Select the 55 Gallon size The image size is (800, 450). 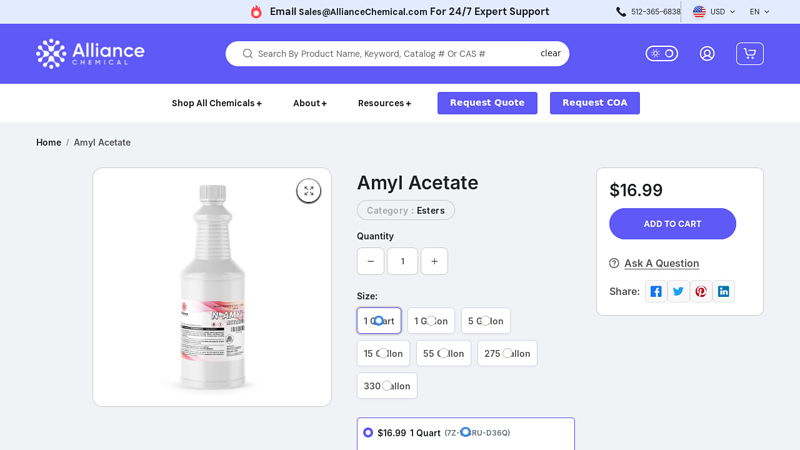(443, 354)
